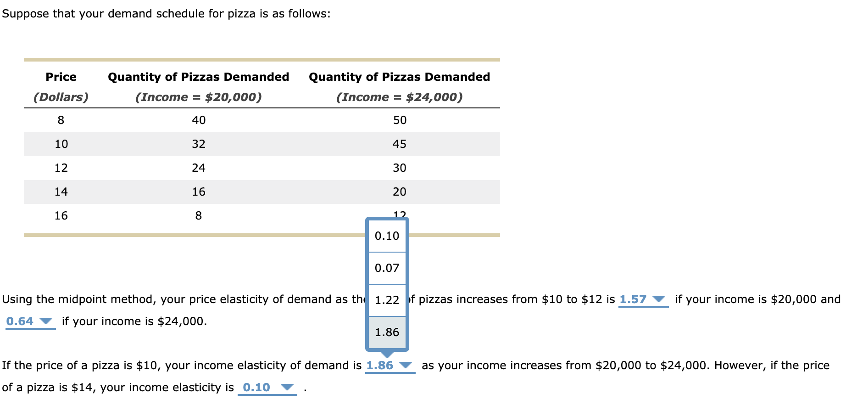Click the blue arrow beside 0.64
This screenshot has height=417, width=868.
coord(46,321)
